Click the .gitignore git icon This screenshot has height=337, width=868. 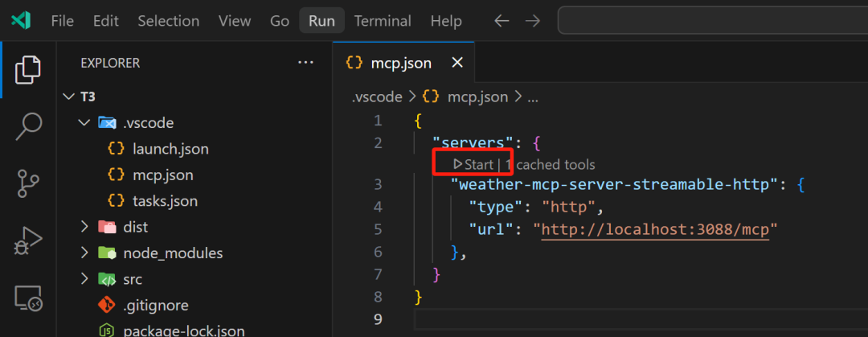point(107,306)
